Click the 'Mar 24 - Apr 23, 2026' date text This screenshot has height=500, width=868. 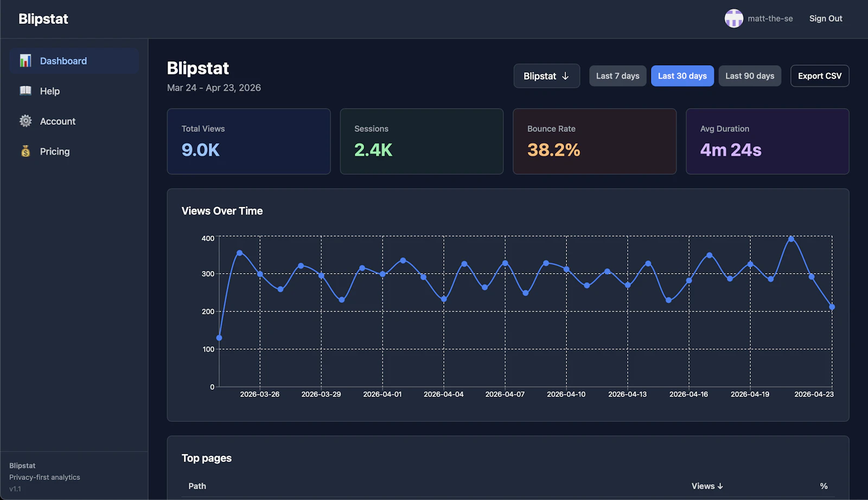tap(214, 88)
